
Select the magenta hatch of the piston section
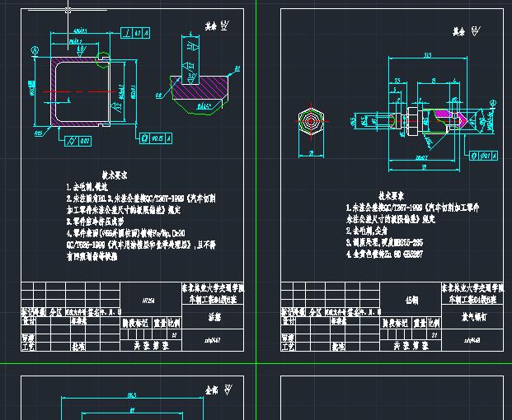point(54,91)
